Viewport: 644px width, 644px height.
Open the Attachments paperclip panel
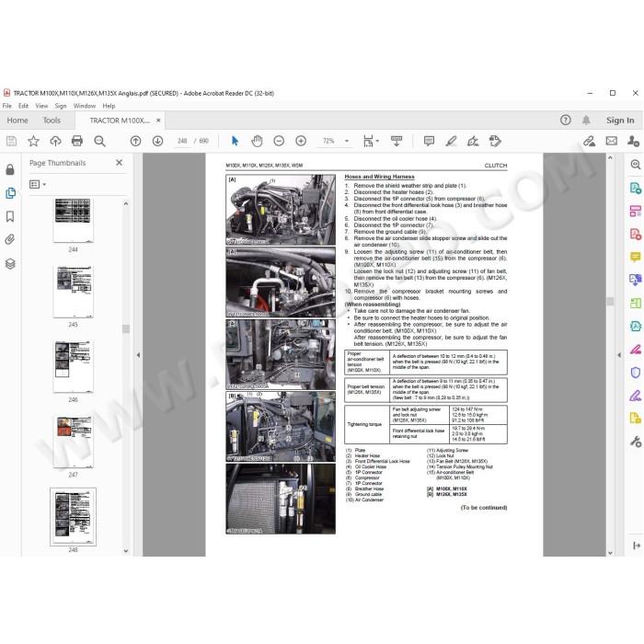coord(10,239)
